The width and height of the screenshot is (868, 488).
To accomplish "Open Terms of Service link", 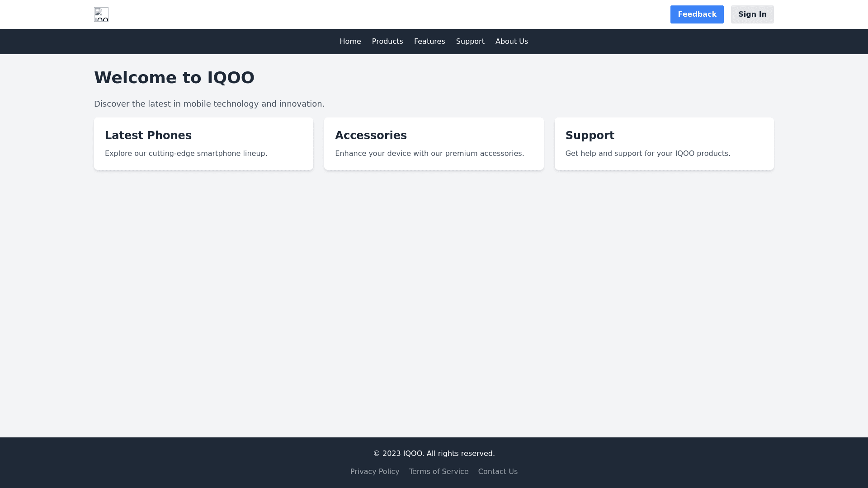I will tap(439, 472).
